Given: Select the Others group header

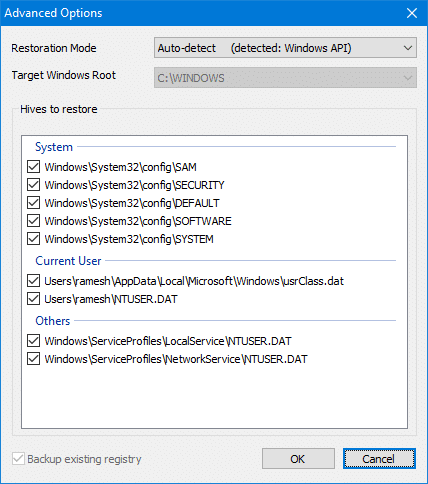Looking at the screenshot, I should (x=53, y=321).
